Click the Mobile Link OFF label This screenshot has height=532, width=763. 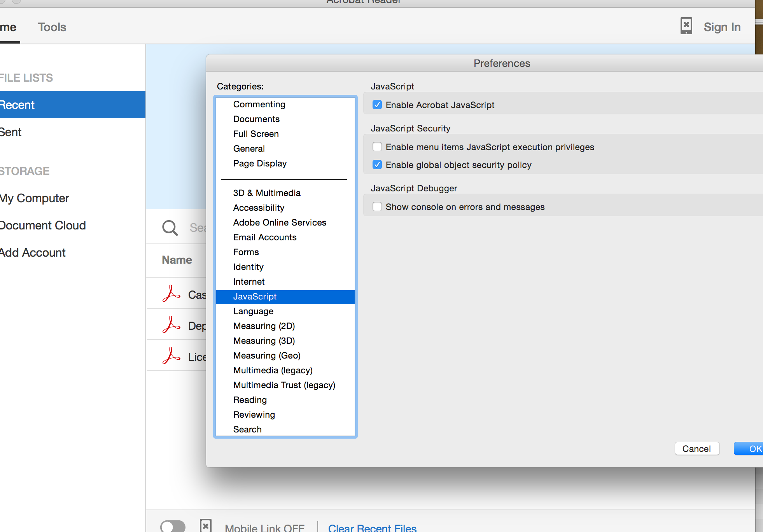pyautogui.click(x=264, y=528)
